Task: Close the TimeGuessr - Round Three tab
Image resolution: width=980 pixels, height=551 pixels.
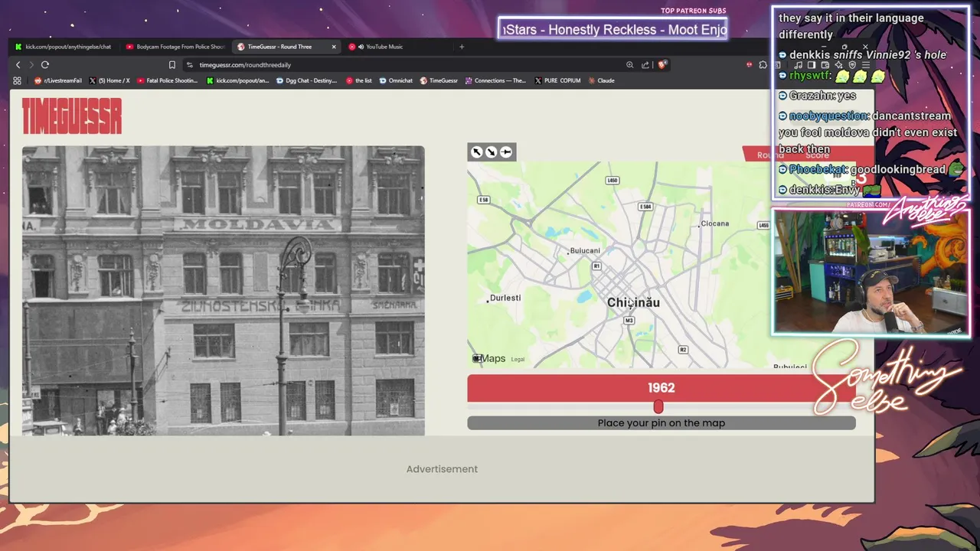Action: pyautogui.click(x=334, y=47)
